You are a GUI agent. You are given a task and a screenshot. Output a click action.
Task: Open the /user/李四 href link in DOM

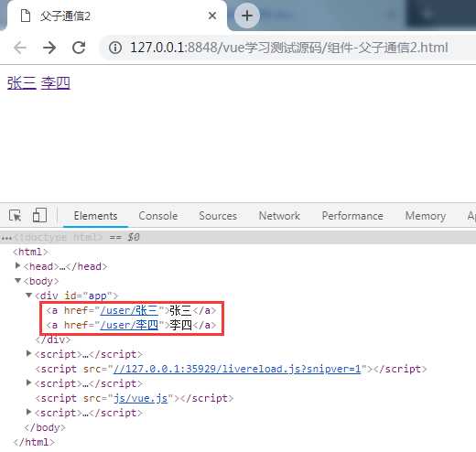(x=129, y=325)
